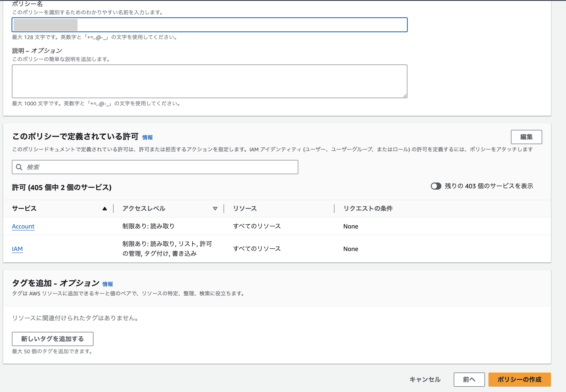Click IAM row access level text
Screen dimensions: 566x392
[167, 249]
